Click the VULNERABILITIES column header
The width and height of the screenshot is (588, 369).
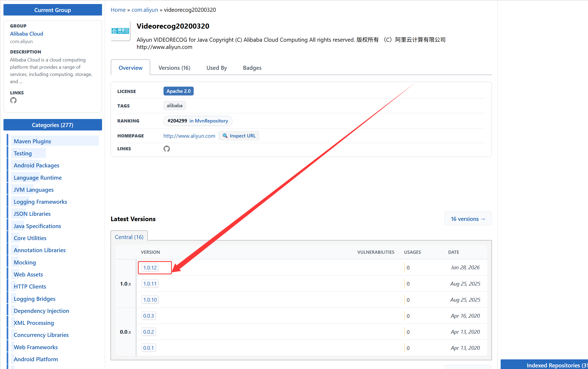[x=376, y=252]
